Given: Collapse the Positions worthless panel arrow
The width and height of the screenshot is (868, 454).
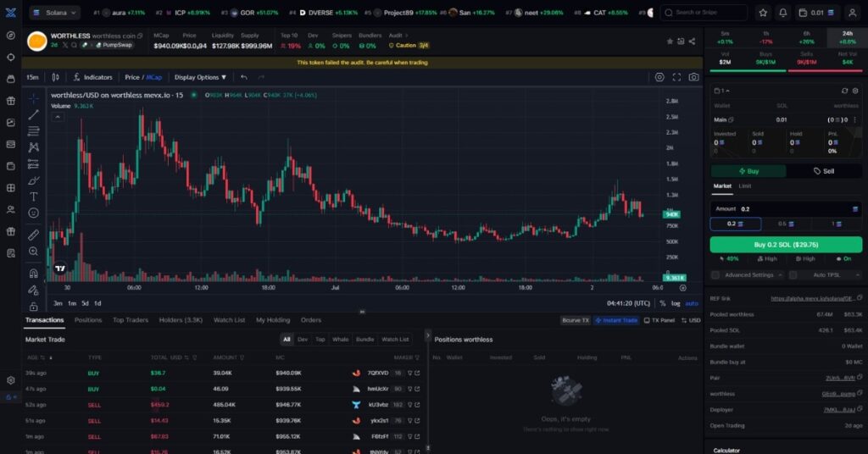Looking at the screenshot, I should point(427,335).
